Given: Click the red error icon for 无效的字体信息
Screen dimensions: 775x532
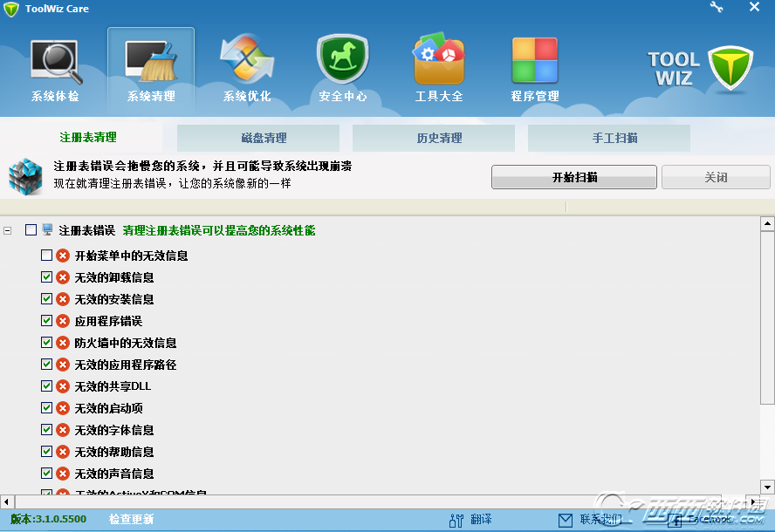Looking at the screenshot, I should [63, 430].
